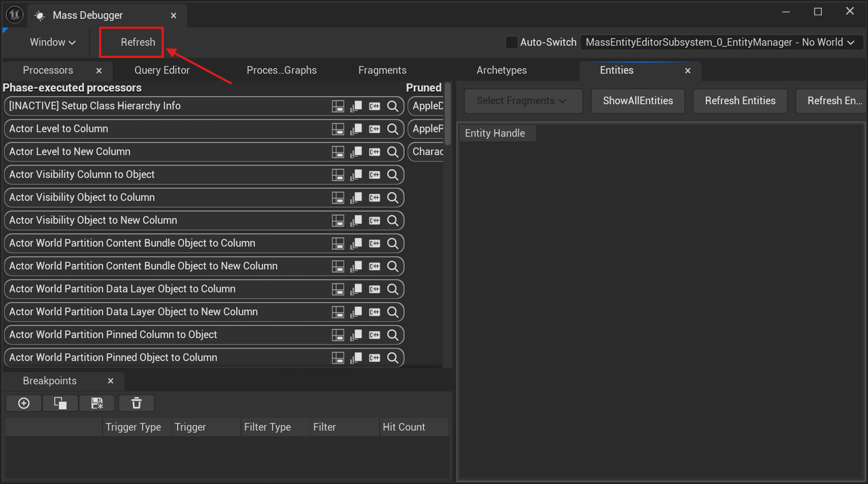Click table icon on Data Layer Object to Column row
This screenshot has width=868, height=484.
[338, 289]
